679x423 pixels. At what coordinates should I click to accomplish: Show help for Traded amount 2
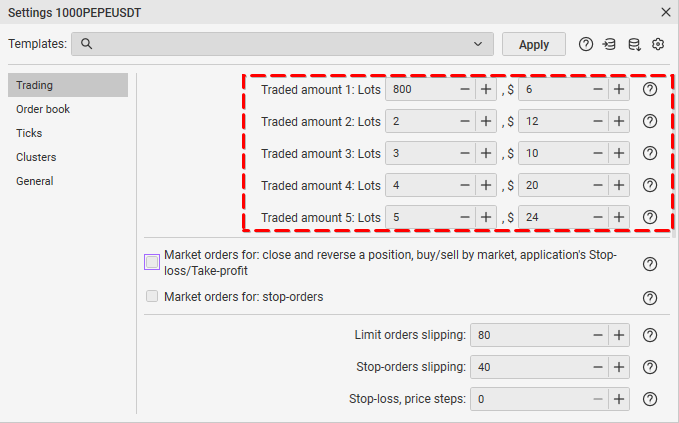coord(650,121)
